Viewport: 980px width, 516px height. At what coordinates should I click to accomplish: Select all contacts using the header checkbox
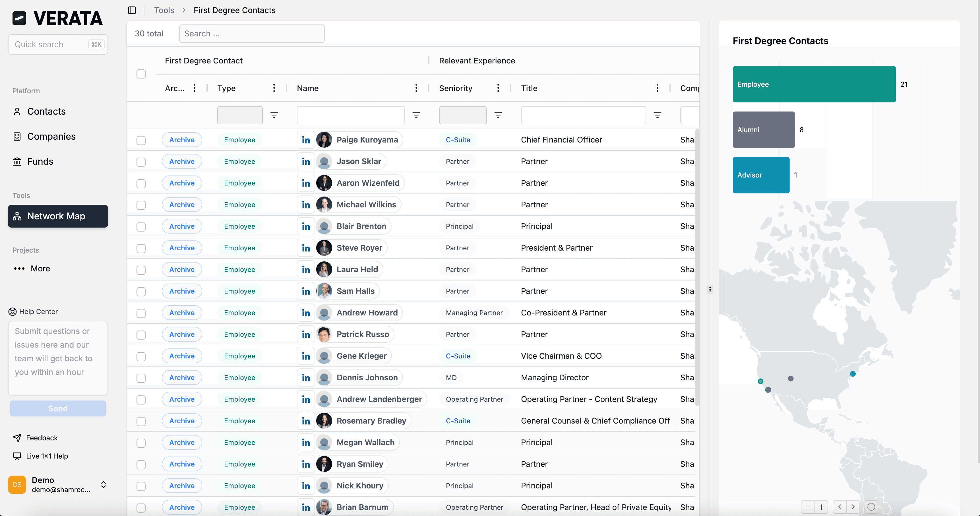point(141,74)
